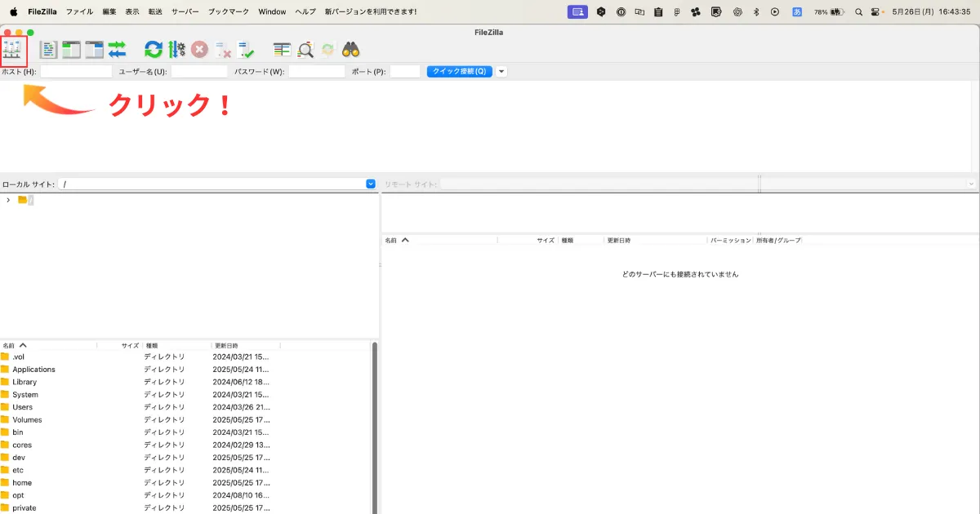Toggle the remote directory tree icon
This screenshot has width=980, height=514.
coord(94,50)
